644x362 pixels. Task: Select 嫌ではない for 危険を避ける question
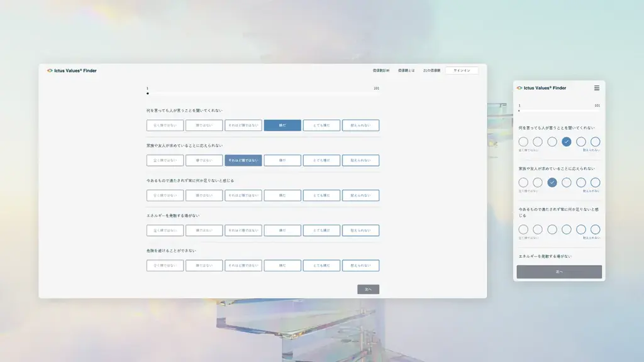(x=204, y=265)
